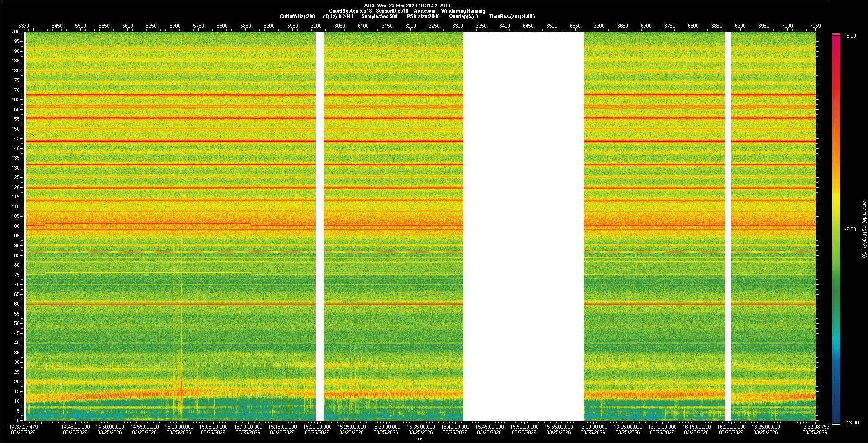
Task: Click the large white data gap region
Action: 523,226
